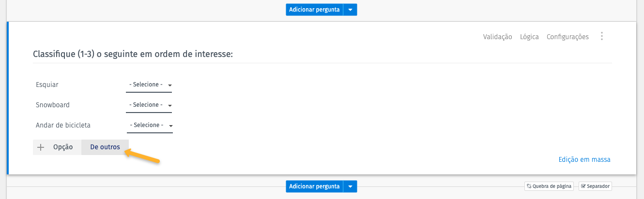Insert a page break (Quebra de página)
The height and width of the screenshot is (199, 644).
tap(549, 186)
